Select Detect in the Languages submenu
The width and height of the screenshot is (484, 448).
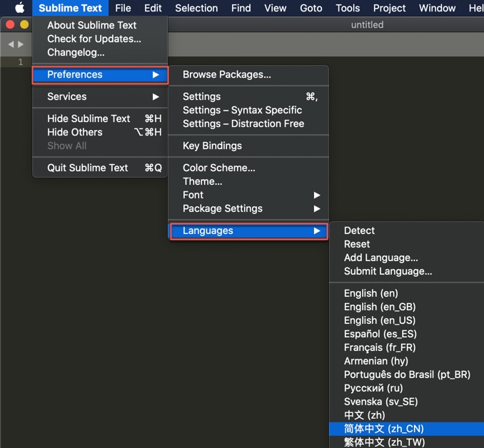pyautogui.click(x=406, y=230)
